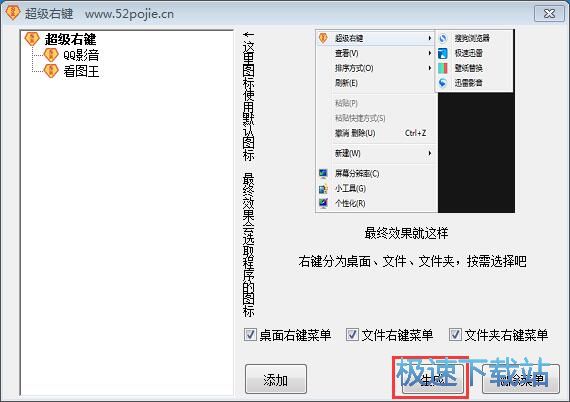
Task: Select the 看图王 tree entry
Action: click(81, 71)
